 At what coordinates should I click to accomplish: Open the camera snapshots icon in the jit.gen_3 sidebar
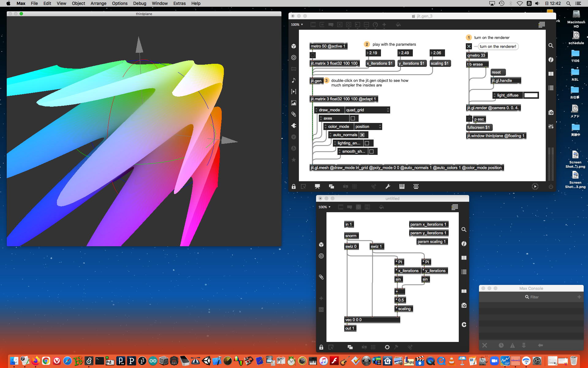pos(551,113)
